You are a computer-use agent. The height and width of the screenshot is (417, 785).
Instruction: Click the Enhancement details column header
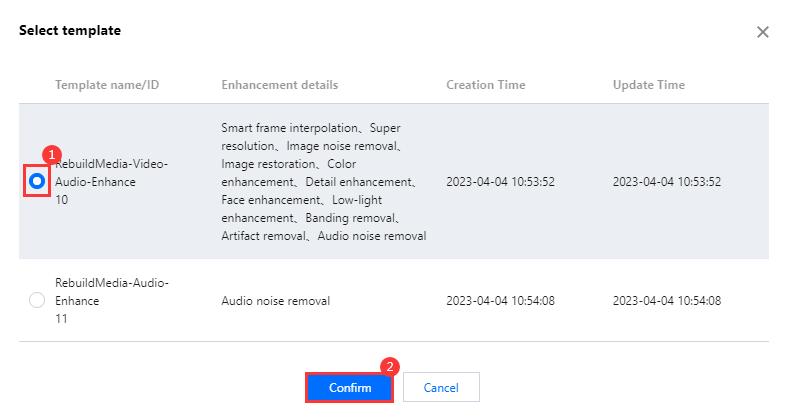point(279,84)
